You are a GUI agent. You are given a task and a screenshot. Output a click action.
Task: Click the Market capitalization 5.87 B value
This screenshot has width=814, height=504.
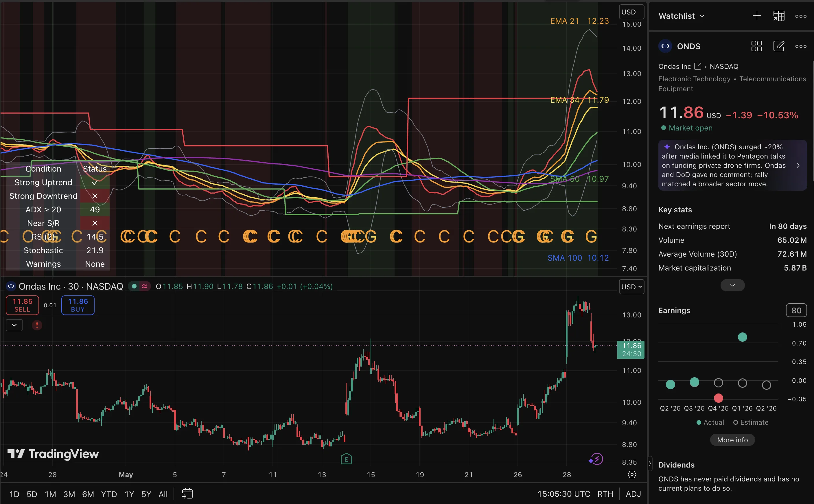click(x=795, y=268)
